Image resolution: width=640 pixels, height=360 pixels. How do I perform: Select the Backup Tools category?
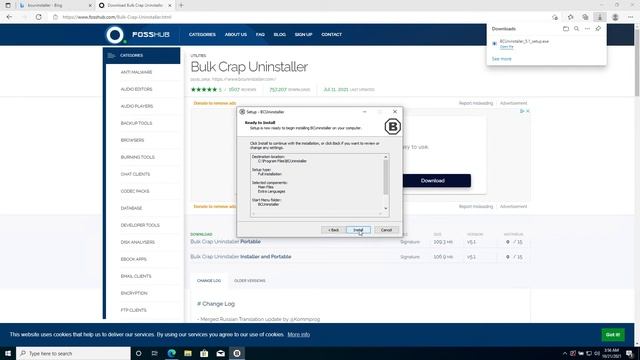[136, 123]
